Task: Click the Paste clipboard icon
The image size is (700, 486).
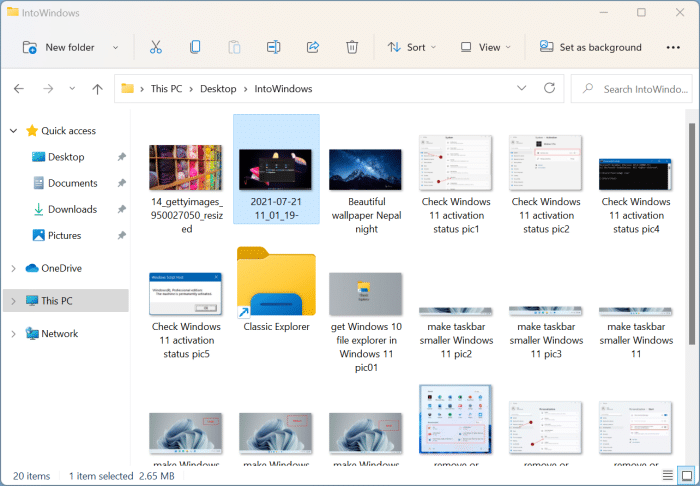Action: pyautogui.click(x=234, y=47)
